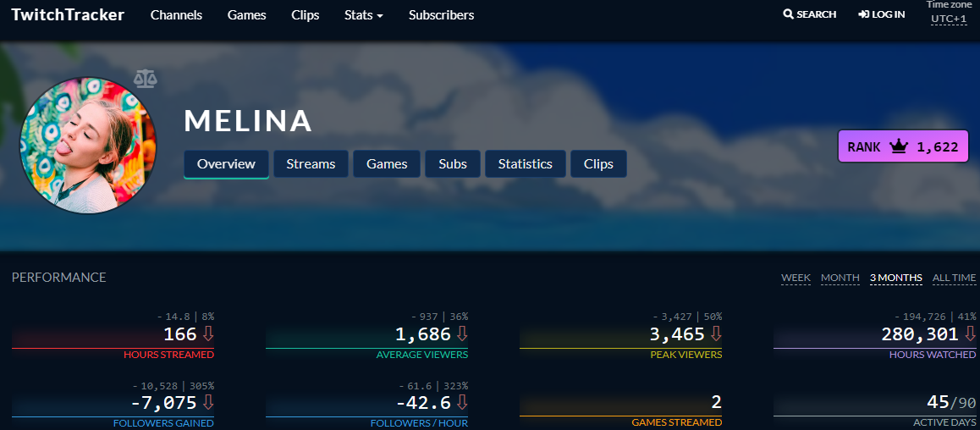
Task: Go to Subscribers in top navigation
Action: click(x=441, y=15)
